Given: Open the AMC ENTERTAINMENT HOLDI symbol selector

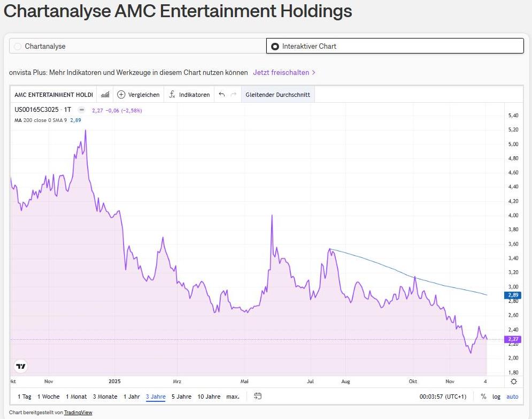Looking at the screenshot, I should pyautogui.click(x=53, y=94).
